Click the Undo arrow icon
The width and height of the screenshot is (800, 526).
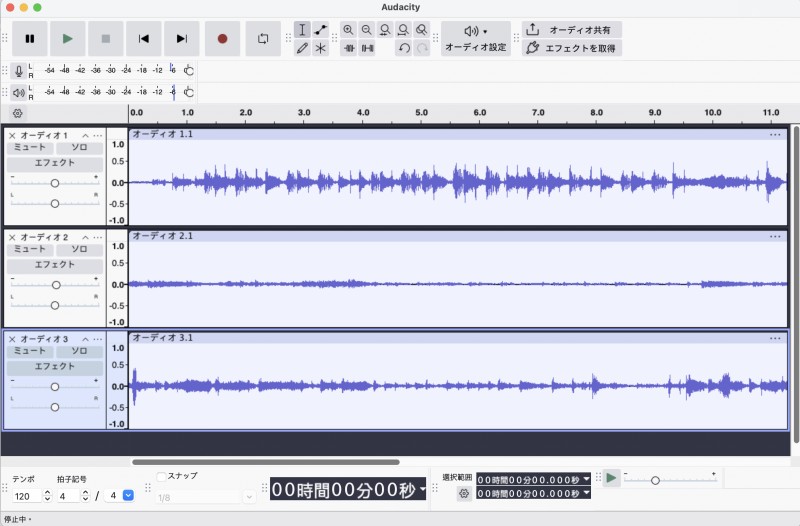[404, 48]
